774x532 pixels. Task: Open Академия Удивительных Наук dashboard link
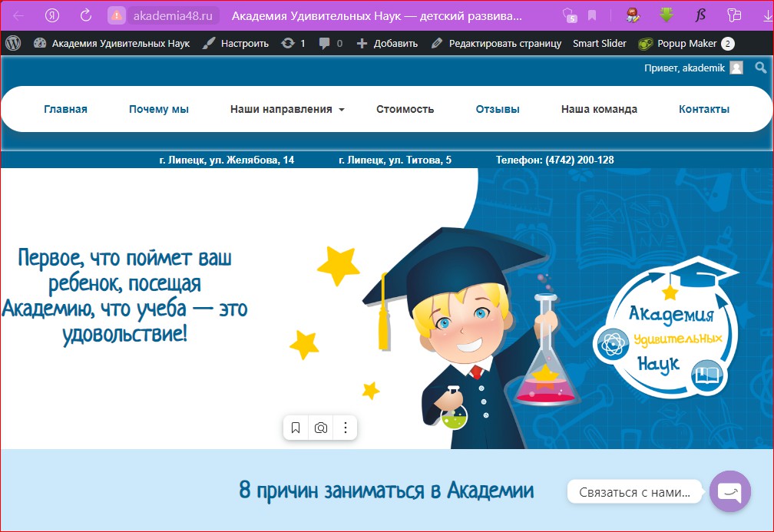111,44
